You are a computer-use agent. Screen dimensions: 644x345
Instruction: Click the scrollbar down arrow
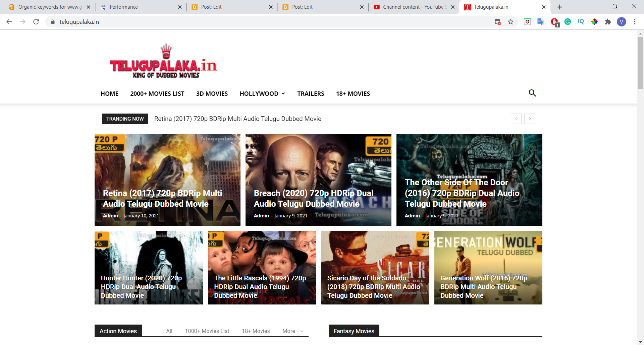click(x=640, y=342)
